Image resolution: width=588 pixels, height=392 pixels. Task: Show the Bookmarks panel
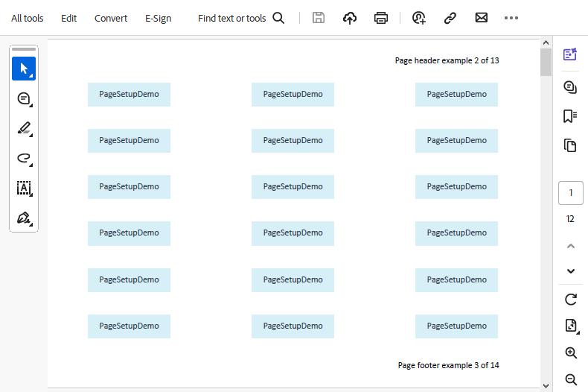pos(570,116)
